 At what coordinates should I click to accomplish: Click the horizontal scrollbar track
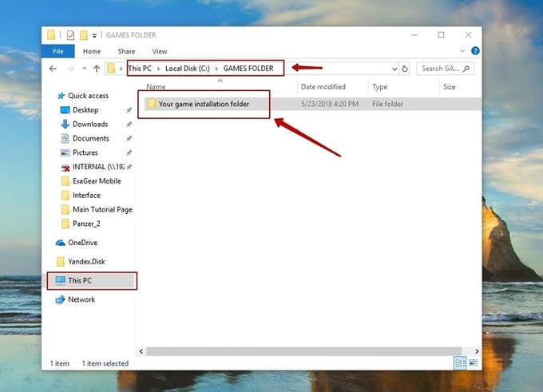[303, 351]
